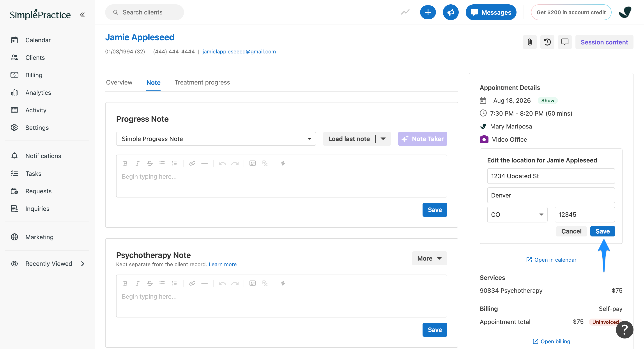Screen dimensions: 644x349
Task: Open Notifications in the sidebar
Action: click(x=43, y=156)
